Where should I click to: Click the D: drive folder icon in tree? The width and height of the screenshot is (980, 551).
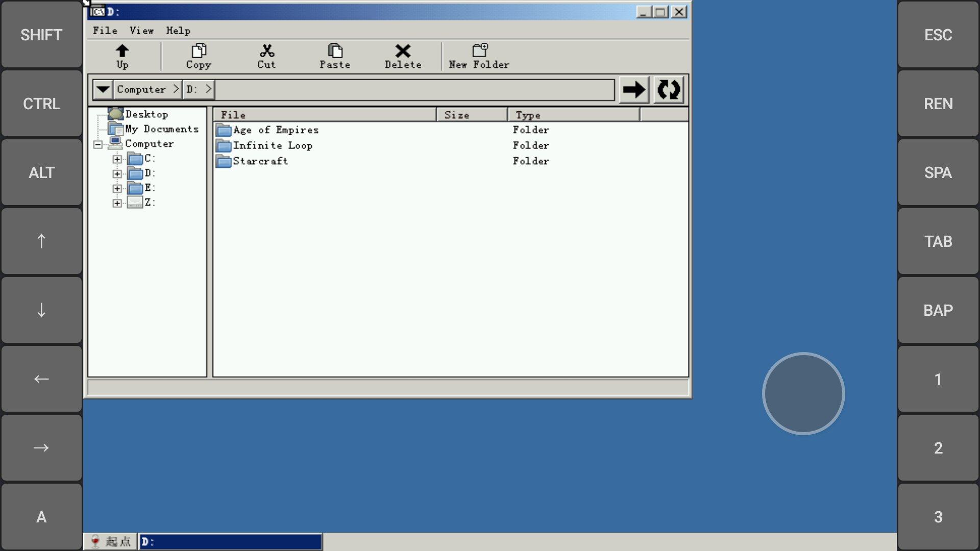(x=135, y=173)
